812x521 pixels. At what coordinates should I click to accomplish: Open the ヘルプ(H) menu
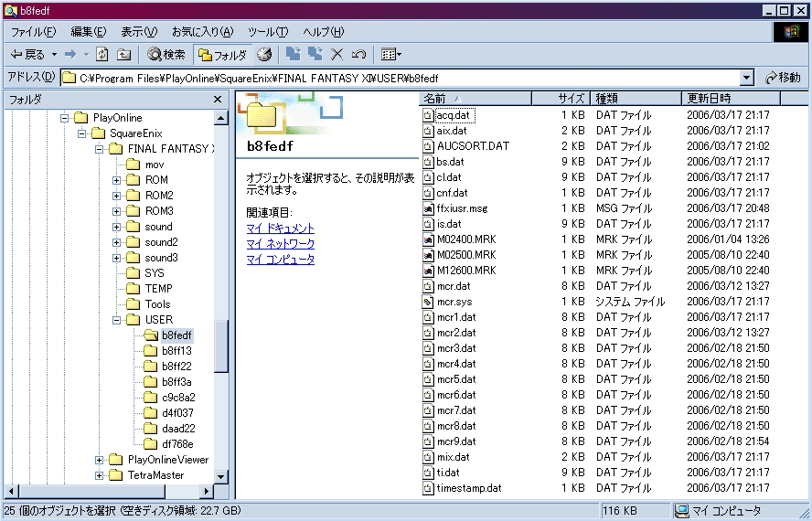click(x=323, y=32)
